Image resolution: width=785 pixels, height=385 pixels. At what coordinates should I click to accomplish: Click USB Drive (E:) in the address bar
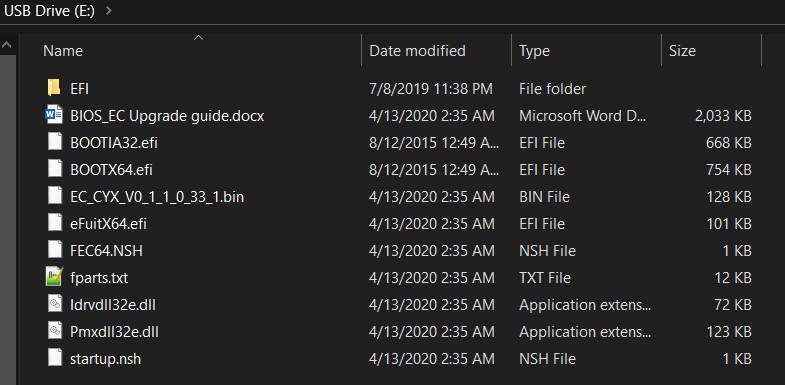[x=50, y=11]
